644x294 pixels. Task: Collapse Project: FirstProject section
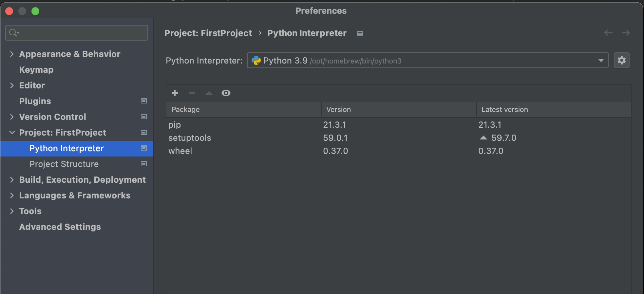12,133
